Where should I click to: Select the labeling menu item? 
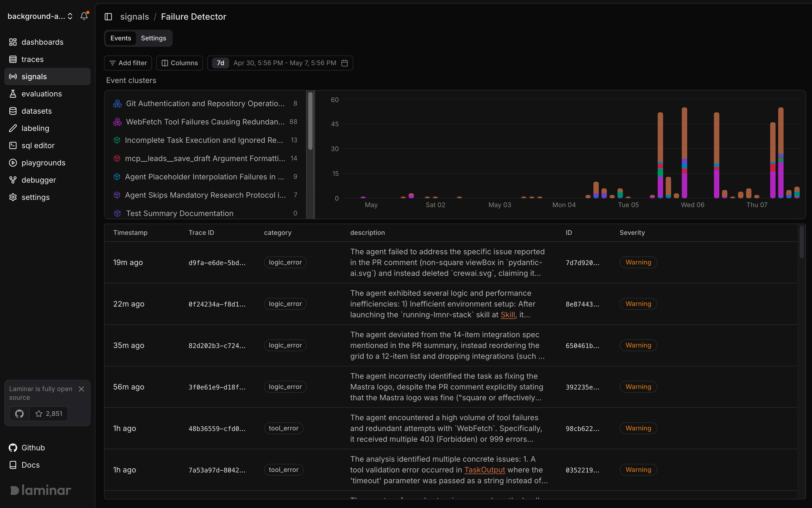pos(47,128)
